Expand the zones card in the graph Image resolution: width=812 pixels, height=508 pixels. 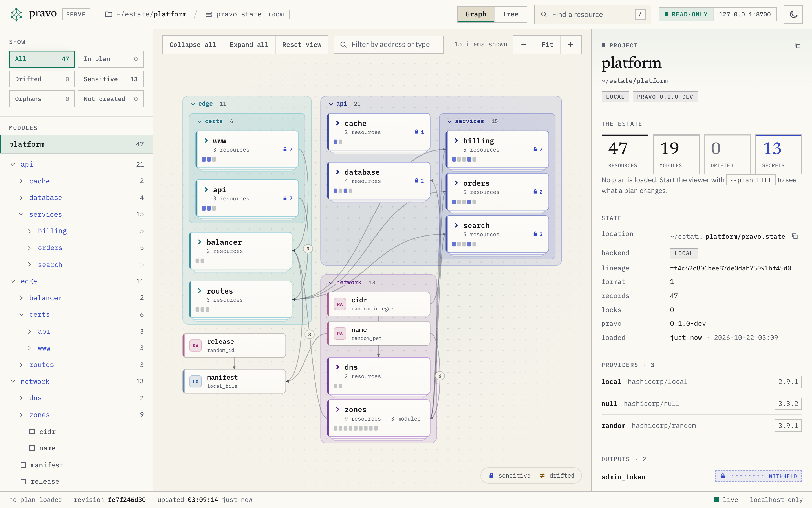point(337,409)
